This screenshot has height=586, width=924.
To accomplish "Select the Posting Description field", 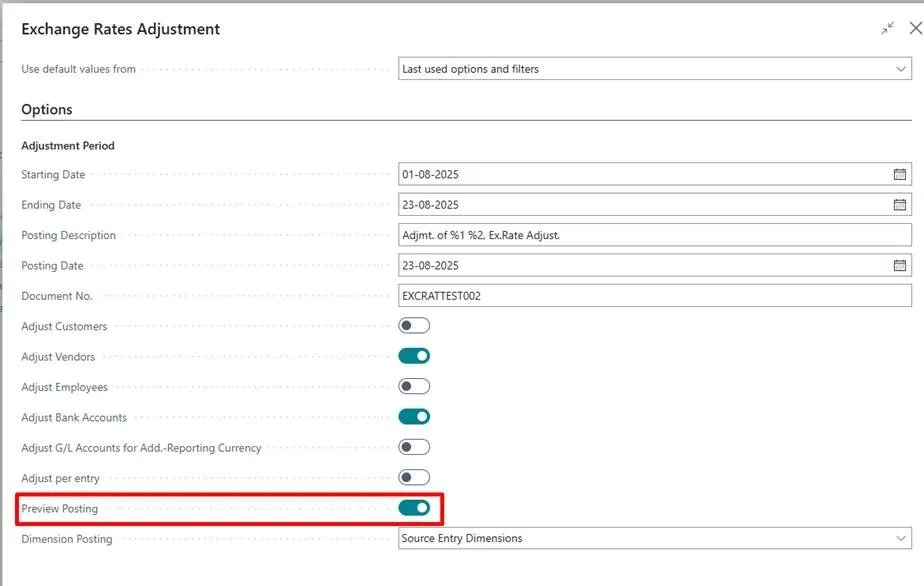I will [x=654, y=235].
